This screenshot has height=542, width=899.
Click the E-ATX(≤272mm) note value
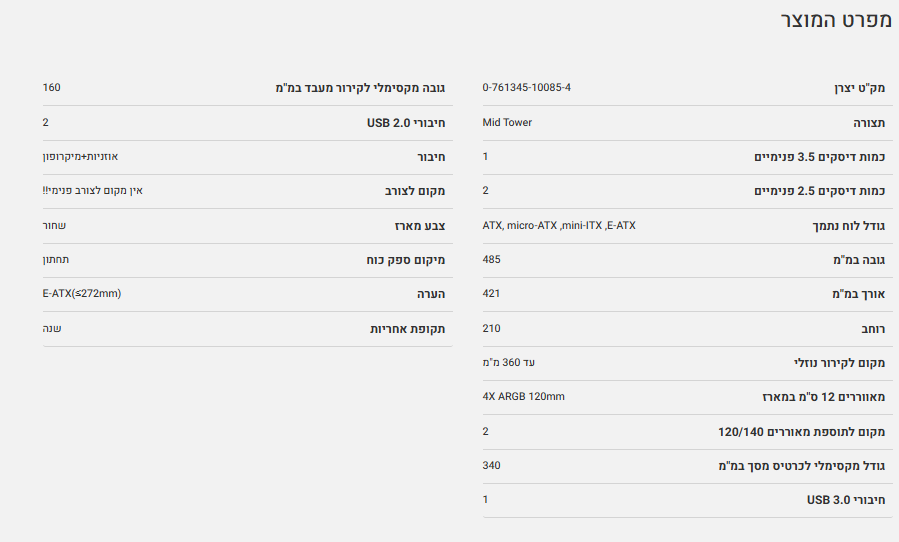pyautogui.click(x=82, y=293)
